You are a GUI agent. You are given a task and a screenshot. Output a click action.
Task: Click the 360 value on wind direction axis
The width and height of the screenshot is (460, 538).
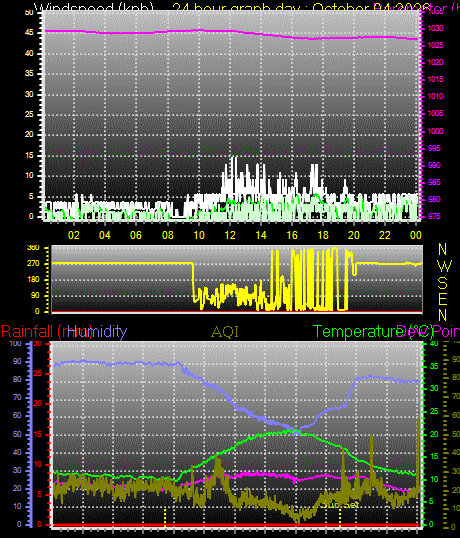(x=33, y=248)
